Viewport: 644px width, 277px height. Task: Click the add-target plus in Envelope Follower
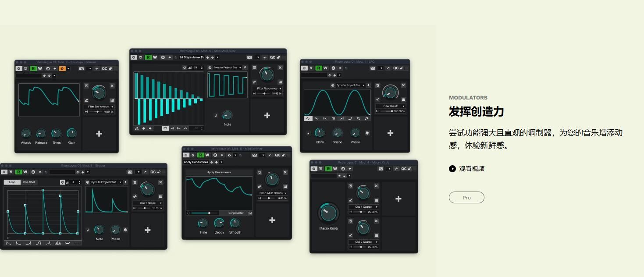(x=99, y=134)
